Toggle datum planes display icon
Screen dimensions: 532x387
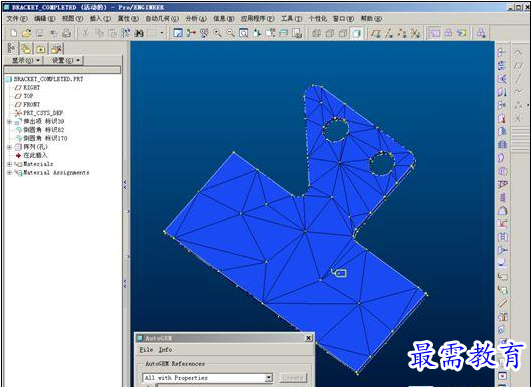pos(376,33)
